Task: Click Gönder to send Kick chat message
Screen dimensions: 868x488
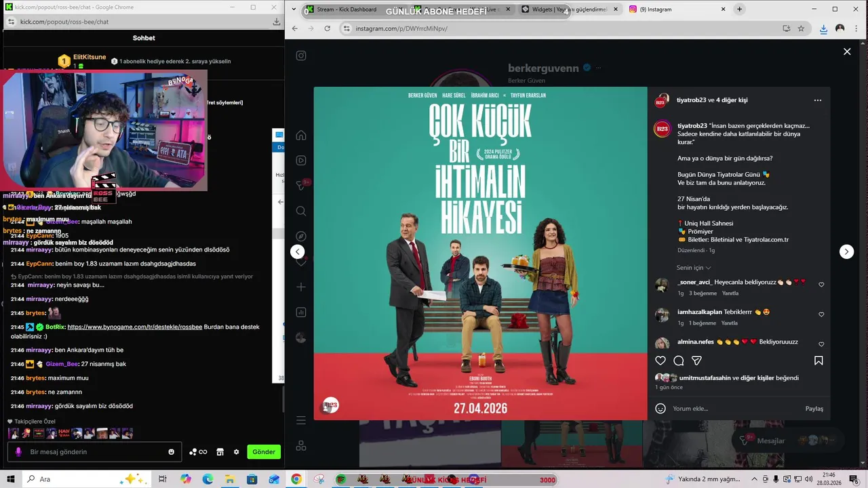Action: click(x=264, y=452)
